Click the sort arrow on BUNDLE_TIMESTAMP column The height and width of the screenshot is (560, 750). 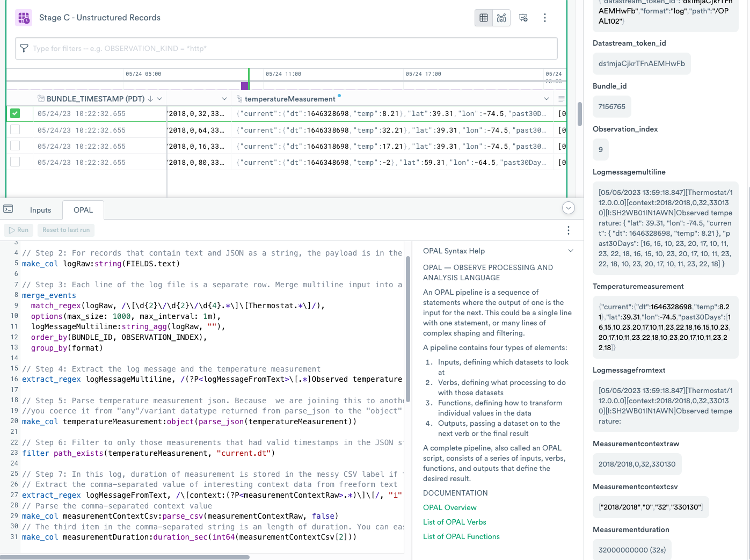pos(150,99)
